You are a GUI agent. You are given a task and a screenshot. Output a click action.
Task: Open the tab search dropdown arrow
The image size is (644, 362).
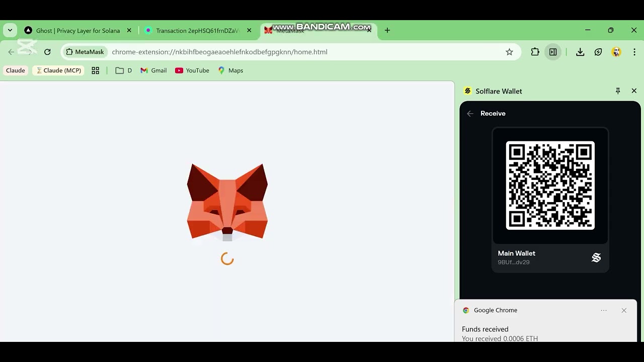pyautogui.click(x=10, y=30)
